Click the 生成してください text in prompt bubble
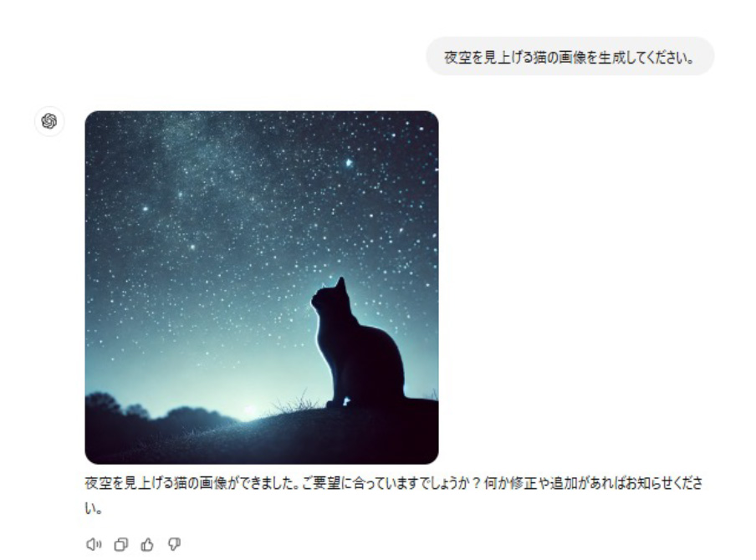The height and width of the screenshot is (560, 756). point(646,58)
